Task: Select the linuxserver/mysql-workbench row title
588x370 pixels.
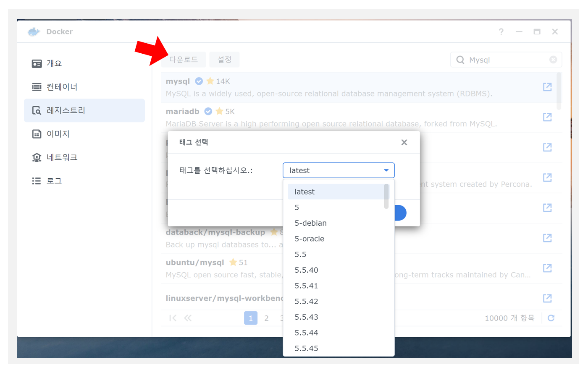Action: pos(224,298)
